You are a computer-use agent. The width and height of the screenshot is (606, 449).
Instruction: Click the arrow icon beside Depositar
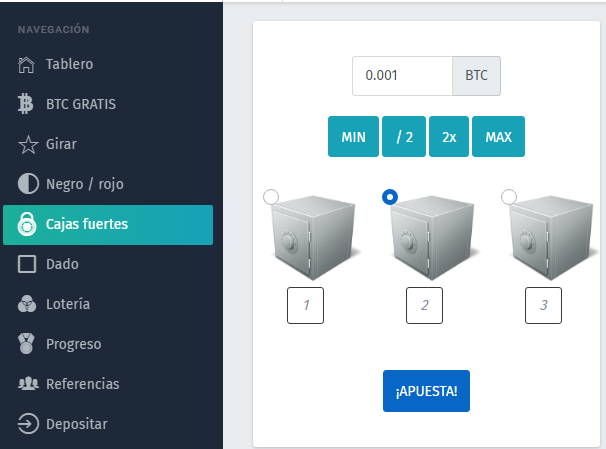click(28, 423)
